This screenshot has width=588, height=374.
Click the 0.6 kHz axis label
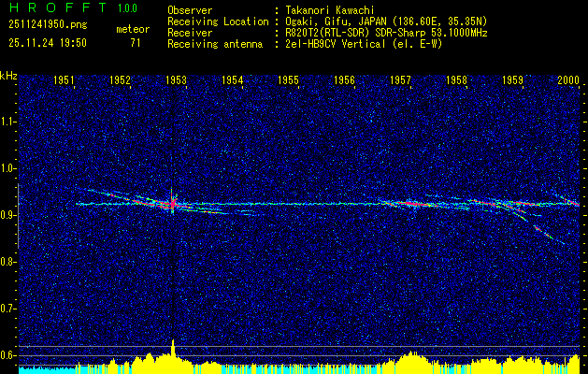(7, 355)
